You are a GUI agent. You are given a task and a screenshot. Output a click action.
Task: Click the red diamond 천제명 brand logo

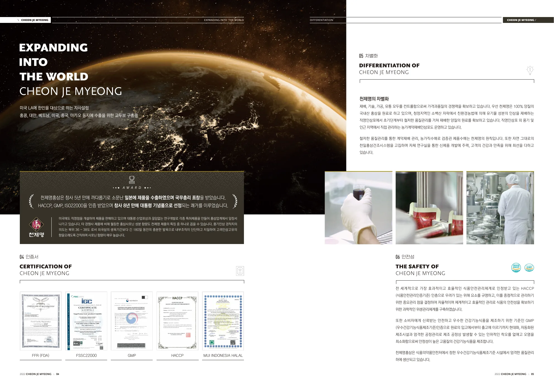(x=36, y=224)
